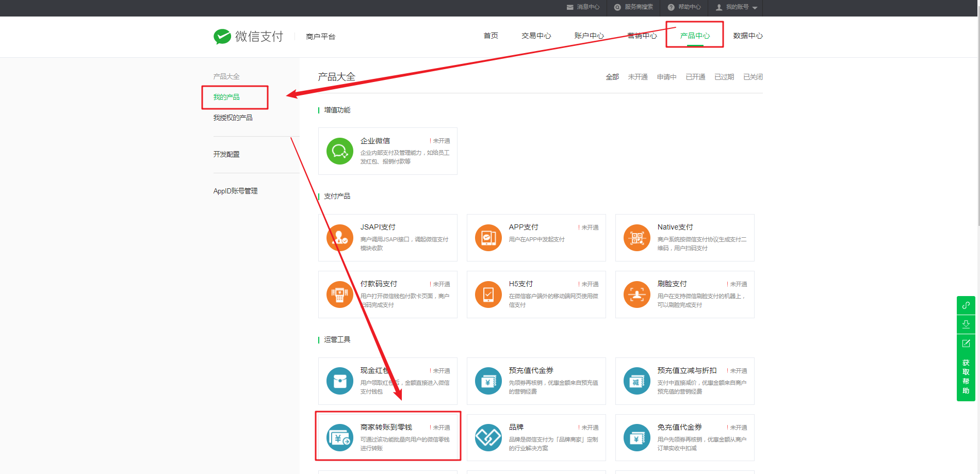The image size is (980, 474).
Task: Open the 现金红包 product icon
Action: click(340, 381)
